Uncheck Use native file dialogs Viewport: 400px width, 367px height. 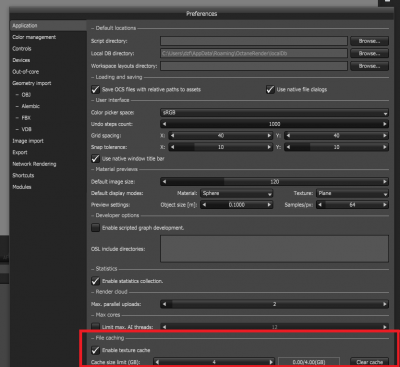270,89
